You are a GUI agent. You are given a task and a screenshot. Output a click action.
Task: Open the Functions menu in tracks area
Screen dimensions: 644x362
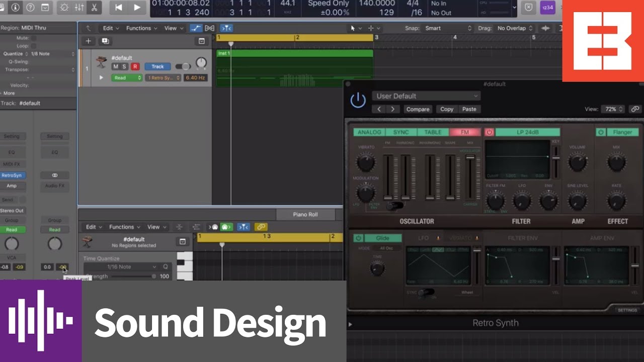[x=141, y=28]
